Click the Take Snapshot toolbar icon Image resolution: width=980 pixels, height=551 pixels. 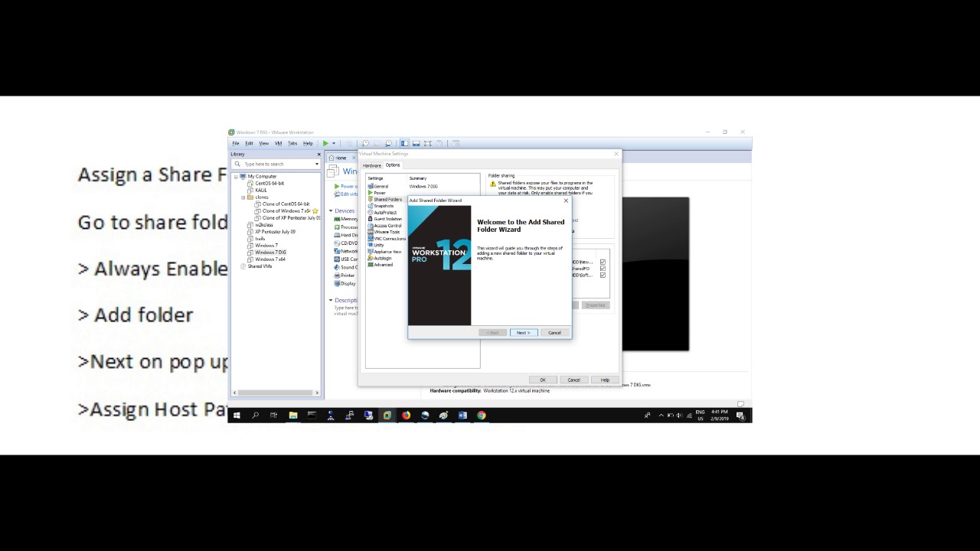[x=365, y=143]
